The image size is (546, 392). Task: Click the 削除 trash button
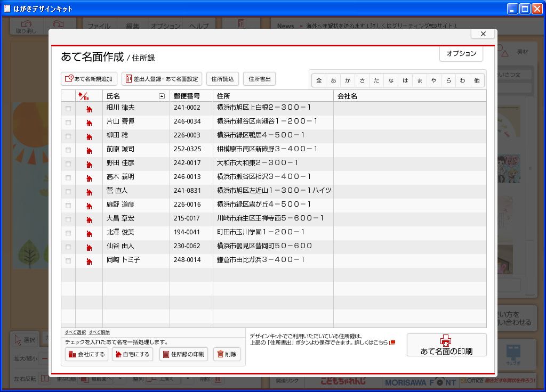coord(227,354)
